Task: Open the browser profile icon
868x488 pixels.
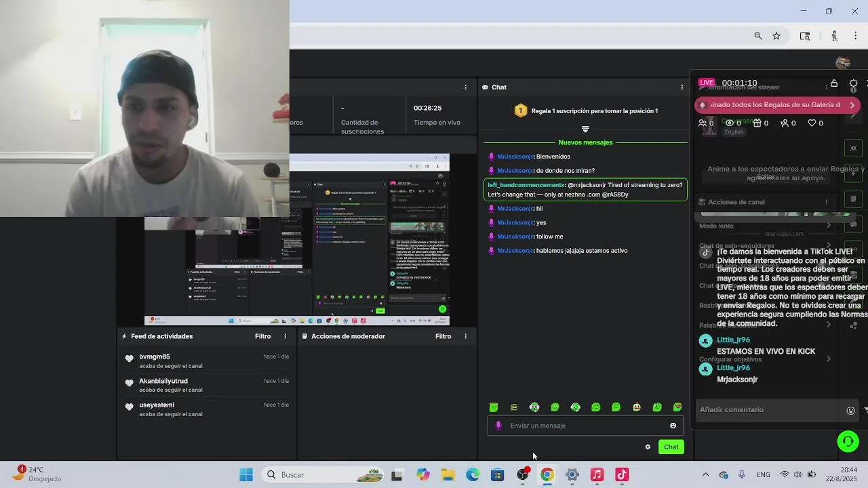Action: (x=835, y=36)
